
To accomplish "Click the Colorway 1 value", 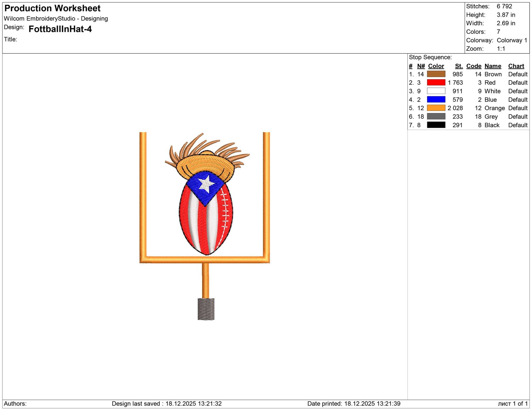I will pos(512,40).
